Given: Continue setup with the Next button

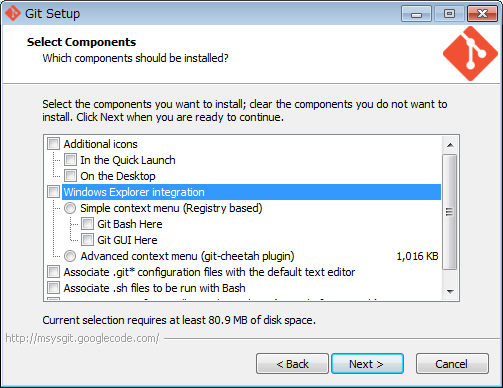Looking at the screenshot, I should point(367,364).
